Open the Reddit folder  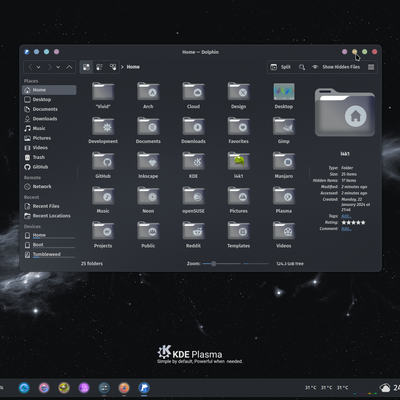[193, 234]
